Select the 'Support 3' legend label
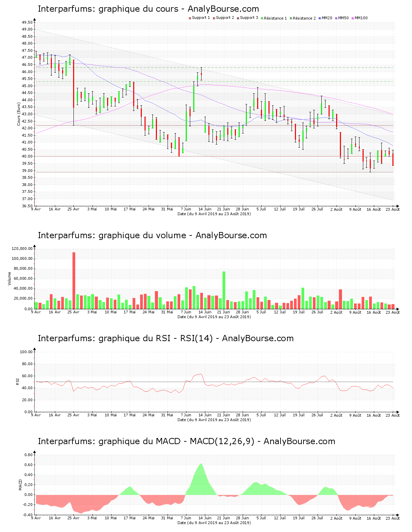 click(x=249, y=18)
